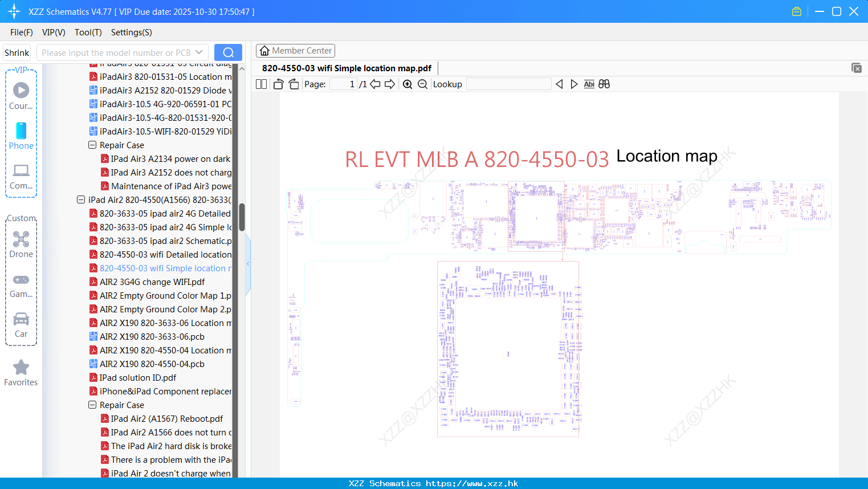Toggle the Abi whole-word match icon

click(x=589, y=84)
